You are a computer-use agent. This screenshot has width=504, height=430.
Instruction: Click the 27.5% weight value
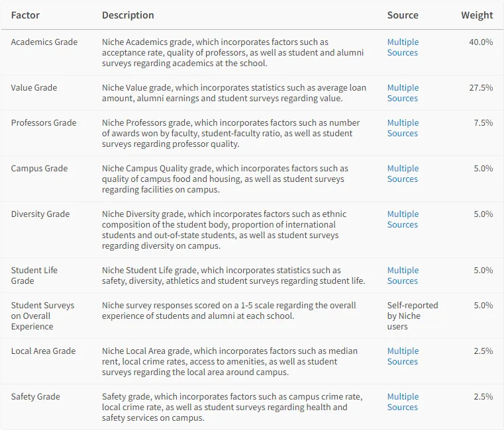click(481, 87)
